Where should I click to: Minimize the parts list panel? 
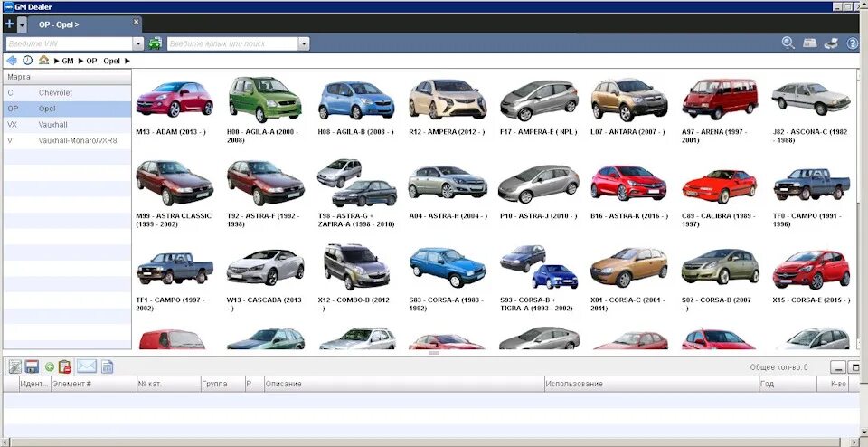click(x=839, y=367)
